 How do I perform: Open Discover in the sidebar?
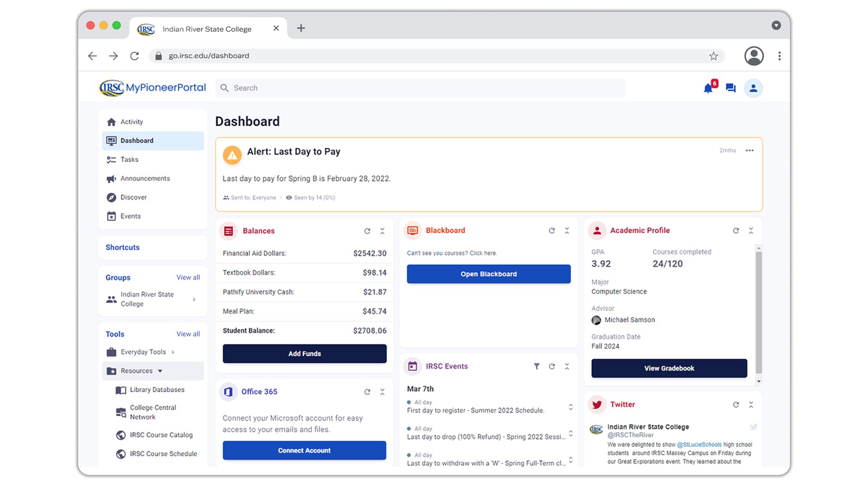(153, 197)
